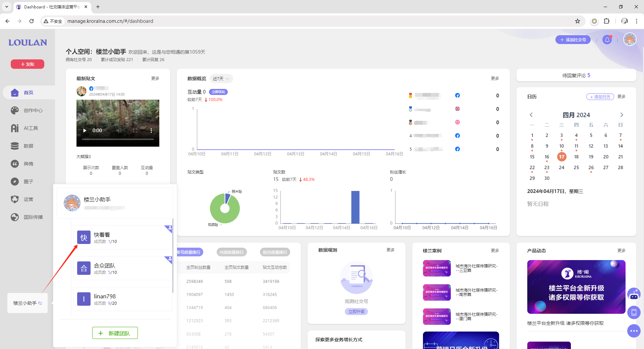Toggle video fullscreen icon
The height and width of the screenshot is (349, 644).
coord(135,131)
